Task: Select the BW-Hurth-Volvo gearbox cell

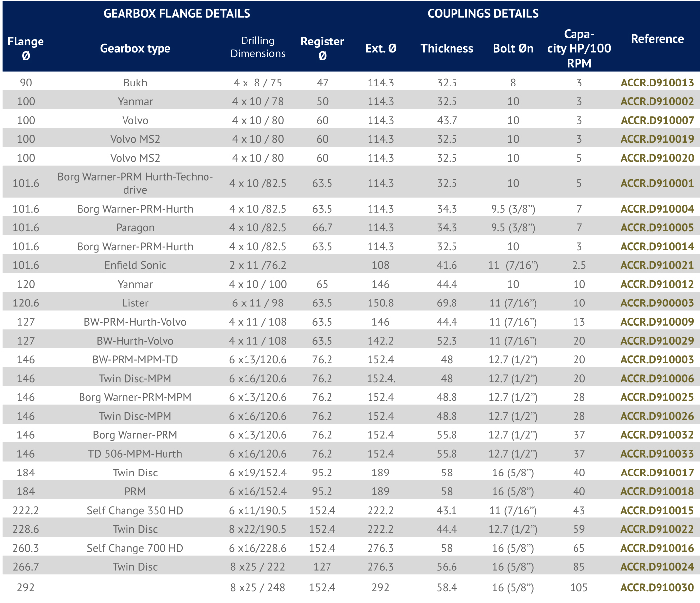Action: click(x=135, y=341)
